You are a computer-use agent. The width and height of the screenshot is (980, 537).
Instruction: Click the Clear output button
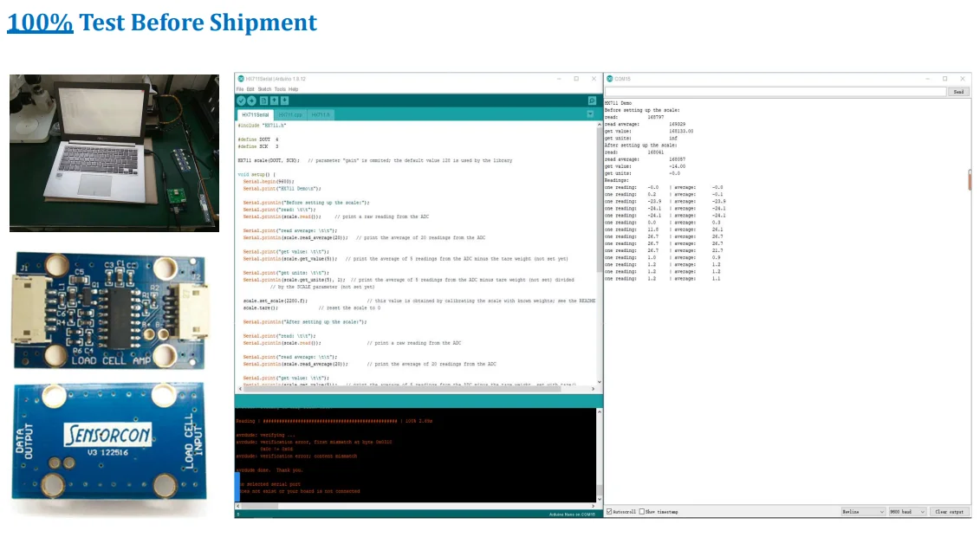point(949,511)
